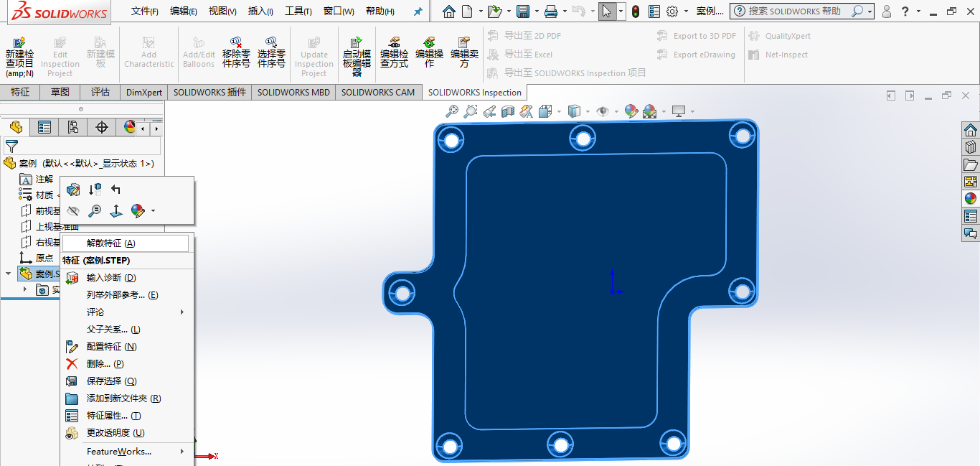Open 编辑(E) menu
980x466 pixels.
coord(184,11)
